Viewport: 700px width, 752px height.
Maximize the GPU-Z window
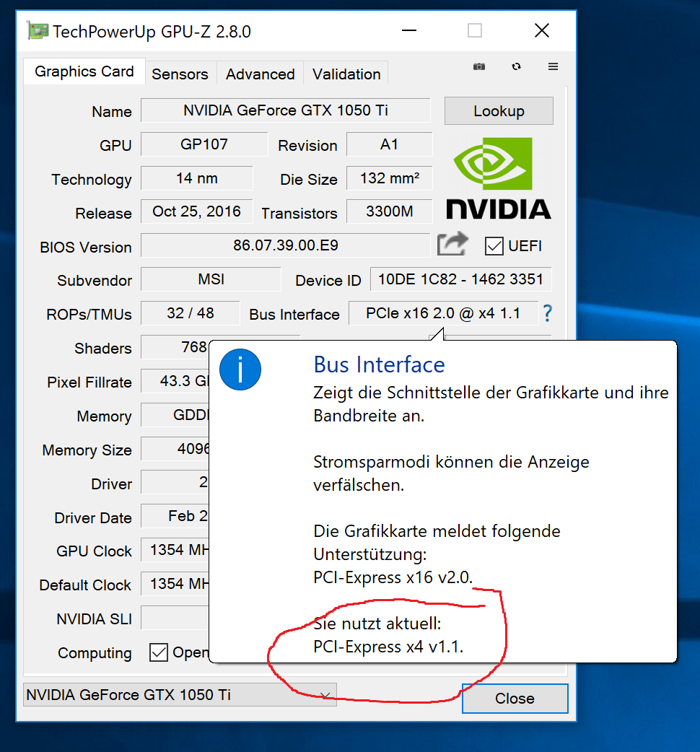point(475,31)
